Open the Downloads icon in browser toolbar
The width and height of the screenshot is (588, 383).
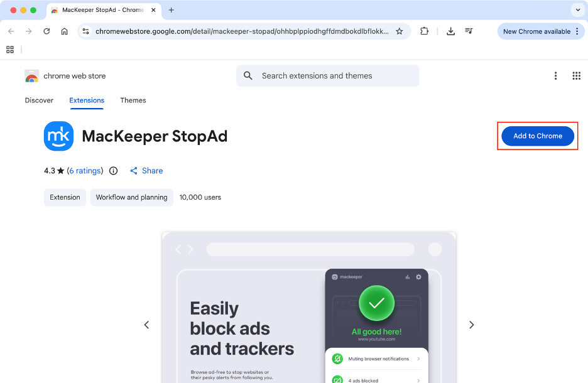(450, 30)
